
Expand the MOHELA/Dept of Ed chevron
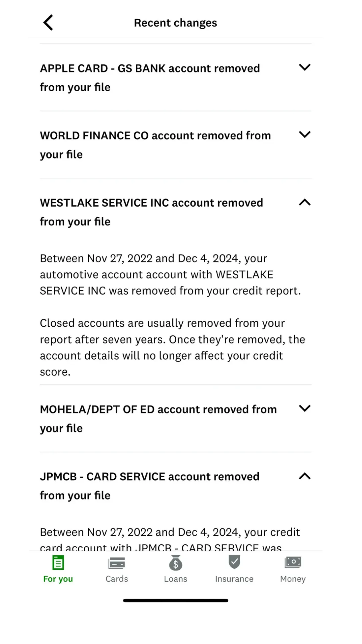305,408
